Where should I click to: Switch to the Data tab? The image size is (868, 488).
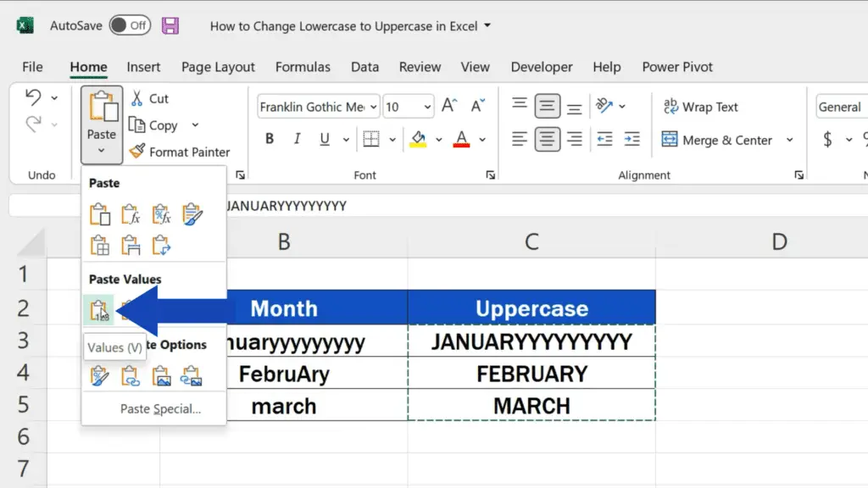(364, 67)
